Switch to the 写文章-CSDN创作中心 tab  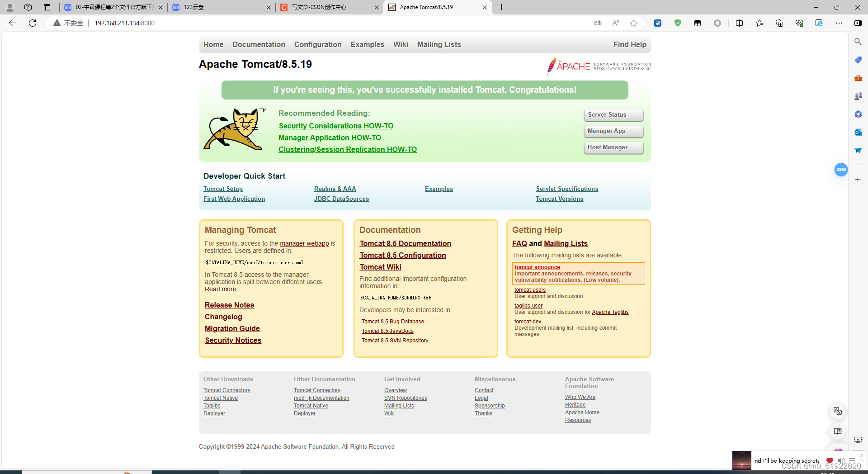pyautogui.click(x=330, y=7)
